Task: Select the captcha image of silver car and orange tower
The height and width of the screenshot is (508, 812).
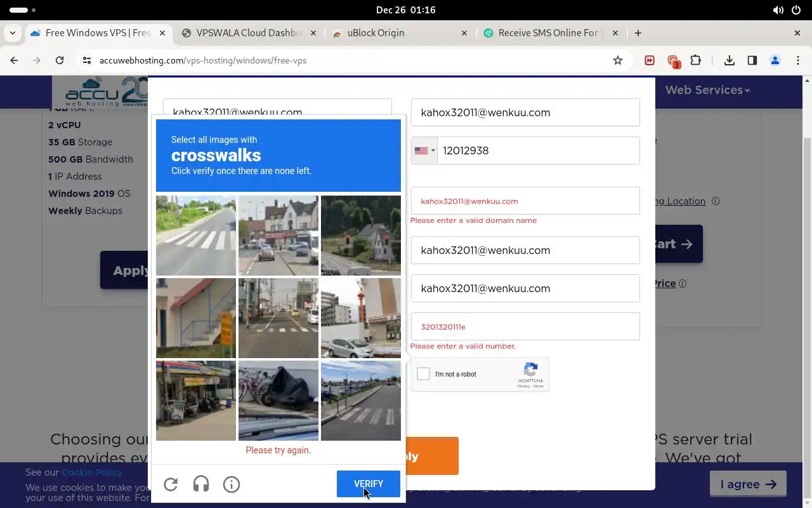Action: click(361, 318)
